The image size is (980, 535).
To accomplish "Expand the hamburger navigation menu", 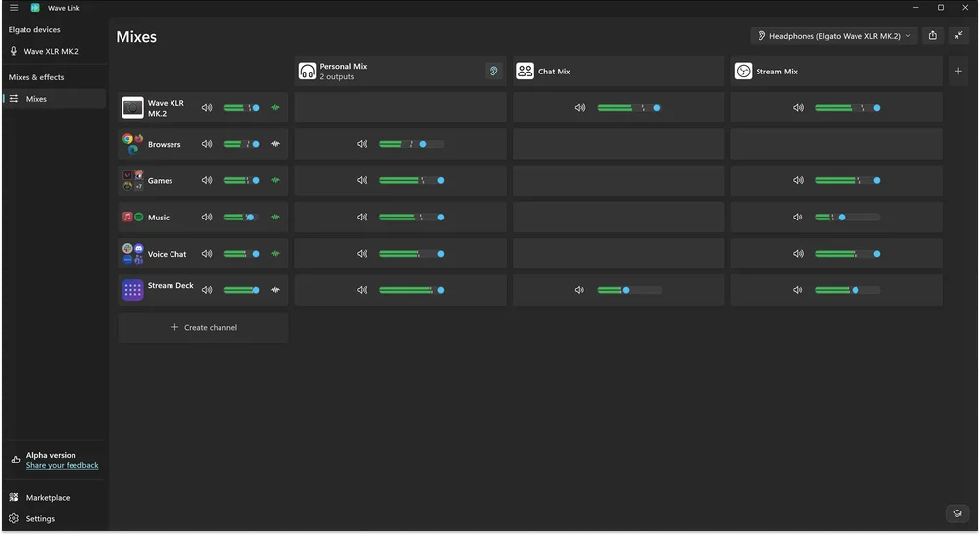I will (14, 8).
